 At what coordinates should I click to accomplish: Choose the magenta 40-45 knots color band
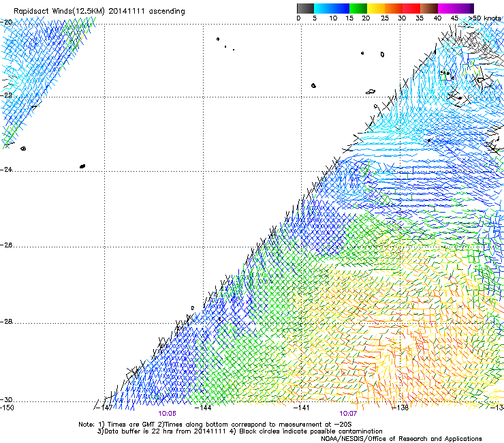click(447, 8)
